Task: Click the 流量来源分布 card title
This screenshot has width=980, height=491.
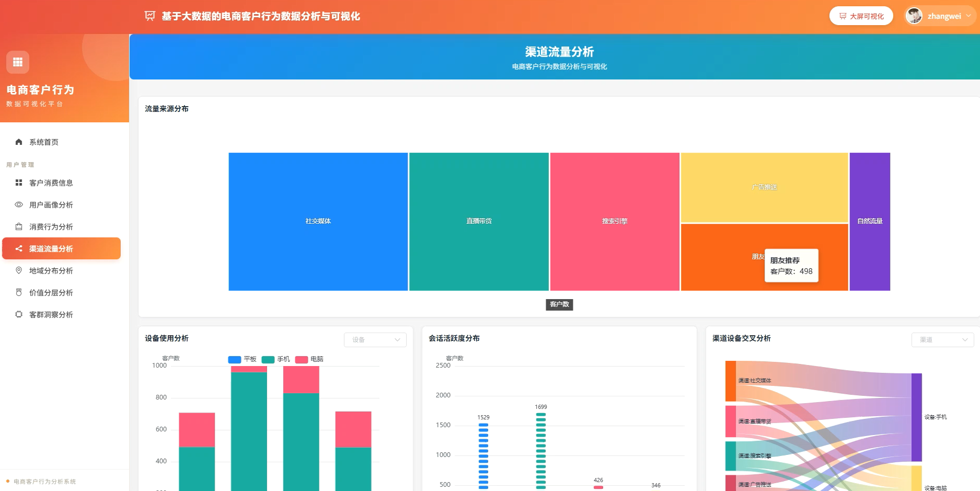Action: pyautogui.click(x=167, y=109)
